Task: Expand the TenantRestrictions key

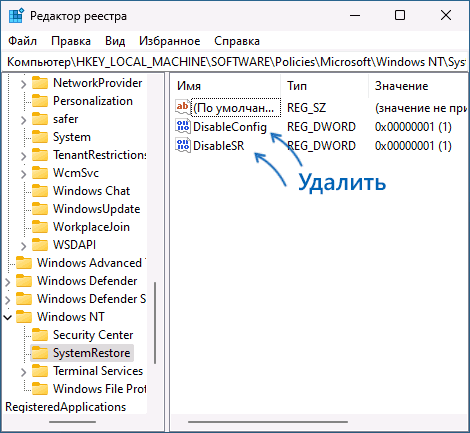Action: tap(23, 156)
